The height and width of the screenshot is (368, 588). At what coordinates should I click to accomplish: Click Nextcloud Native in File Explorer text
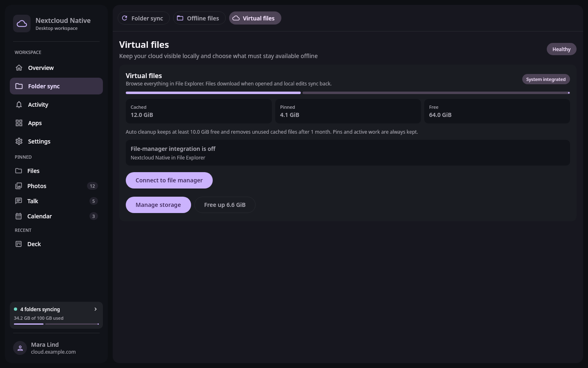point(168,158)
